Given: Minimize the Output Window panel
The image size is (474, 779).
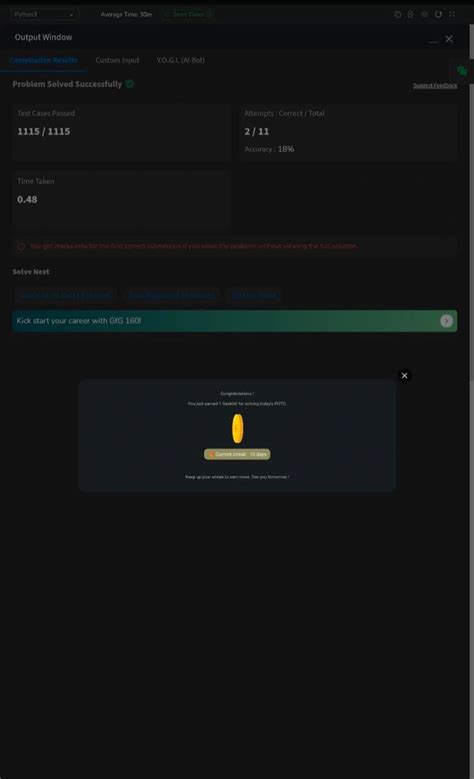Looking at the screenshot, I should [x=433, y=40].
